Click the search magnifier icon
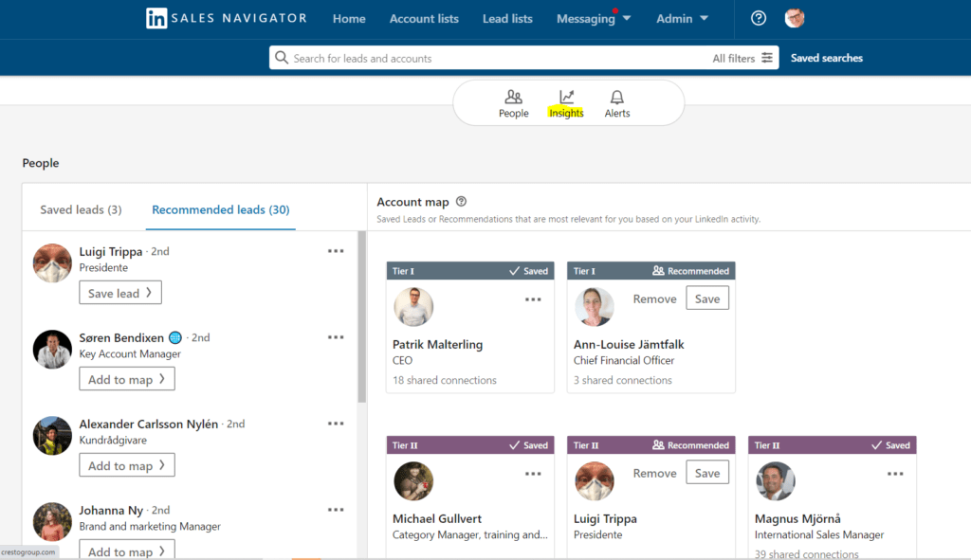Screen dimensions: 971x560 281,58
